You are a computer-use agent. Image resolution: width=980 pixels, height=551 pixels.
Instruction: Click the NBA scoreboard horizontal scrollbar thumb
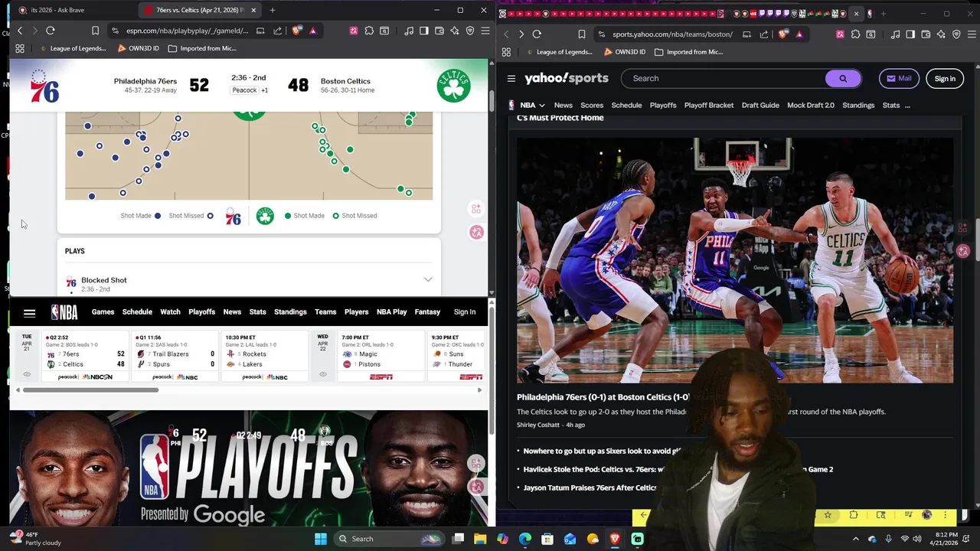90,390
